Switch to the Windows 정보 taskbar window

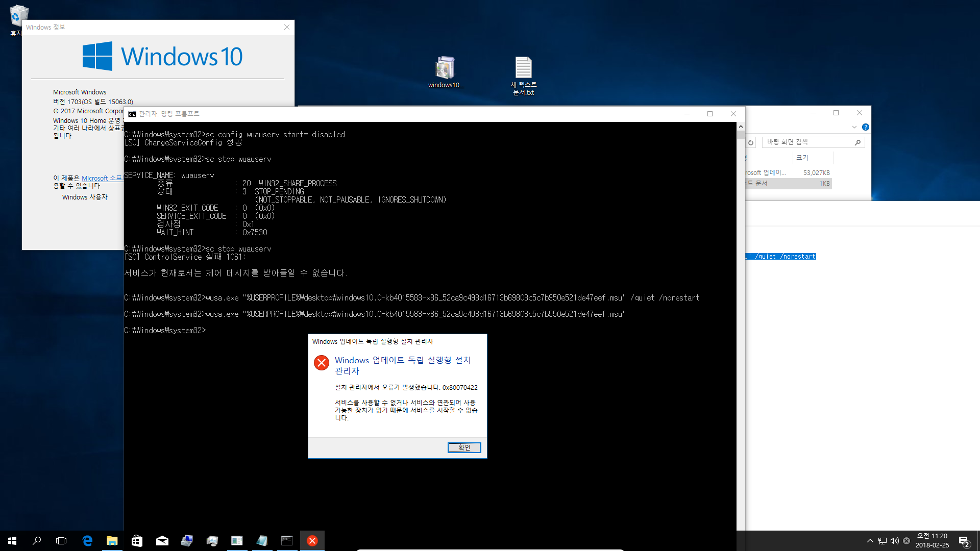[237, 541]
